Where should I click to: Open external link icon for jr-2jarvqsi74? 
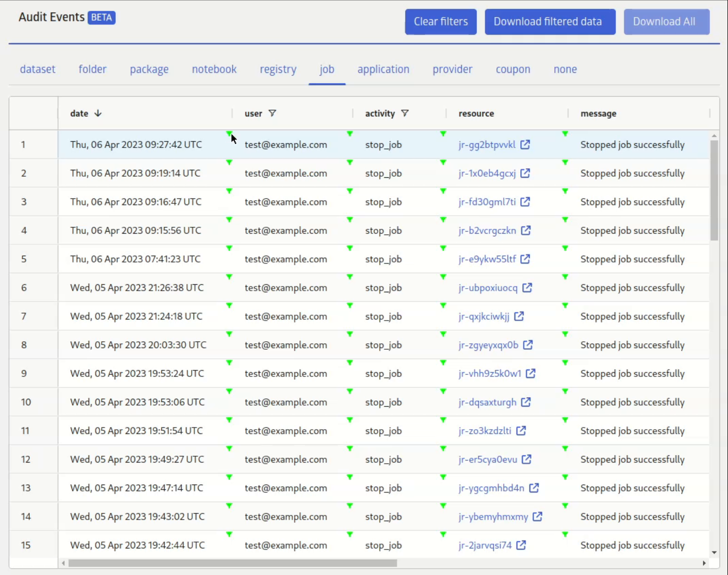(x=521, y=545)
